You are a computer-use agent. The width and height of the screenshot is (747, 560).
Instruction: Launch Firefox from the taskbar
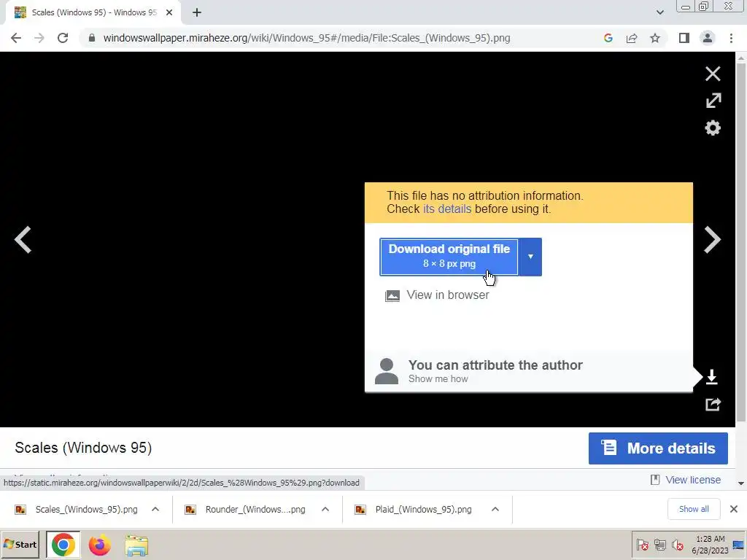pyautogui.click(x=99, y=545)
